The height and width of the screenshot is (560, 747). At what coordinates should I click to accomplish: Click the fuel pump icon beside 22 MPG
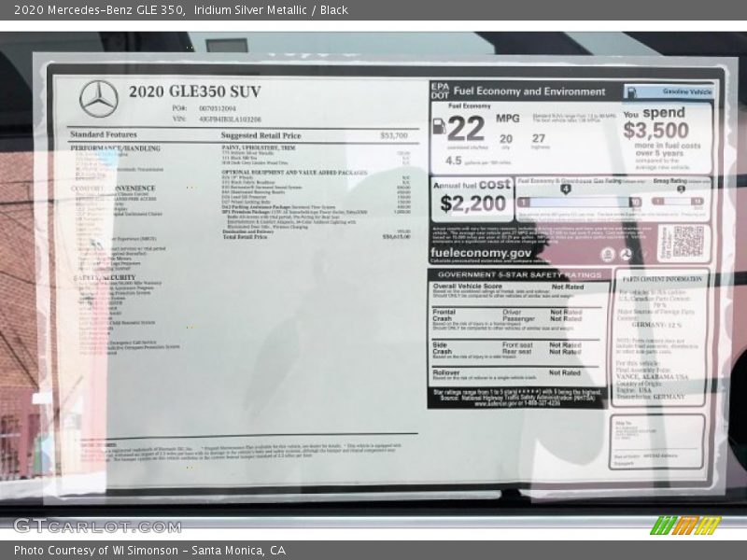point(438,126)
